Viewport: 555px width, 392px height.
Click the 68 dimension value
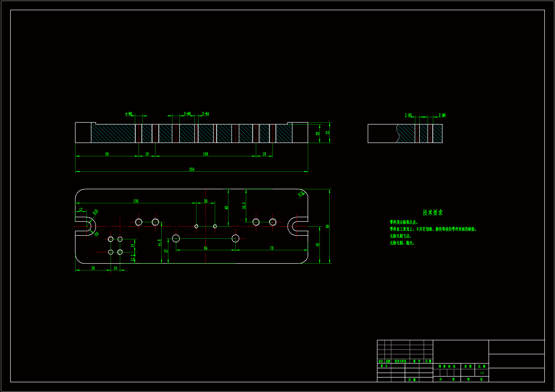point(107,154)
